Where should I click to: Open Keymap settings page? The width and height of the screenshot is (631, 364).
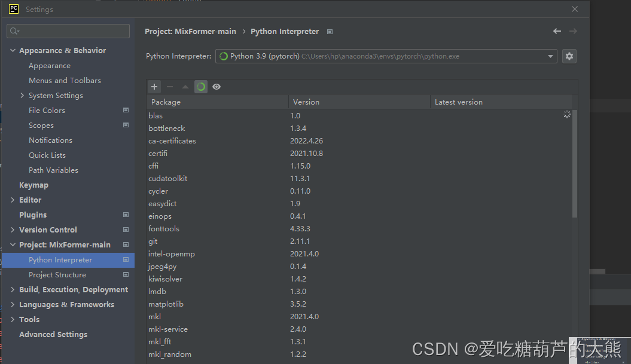click(34, 185)
